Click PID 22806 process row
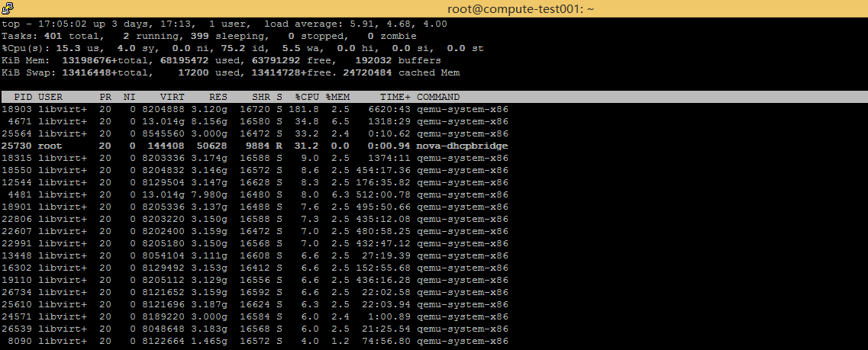868x350 pixels. [255, 219]
